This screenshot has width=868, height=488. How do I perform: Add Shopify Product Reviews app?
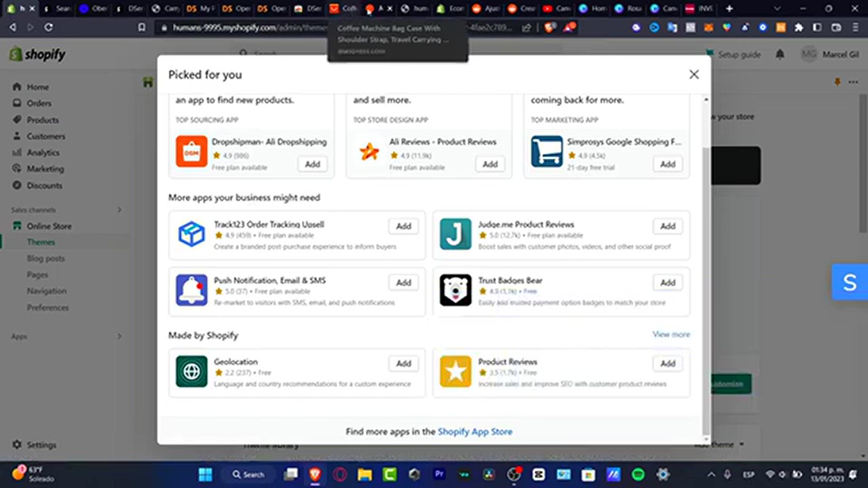(x=668, y=363)
